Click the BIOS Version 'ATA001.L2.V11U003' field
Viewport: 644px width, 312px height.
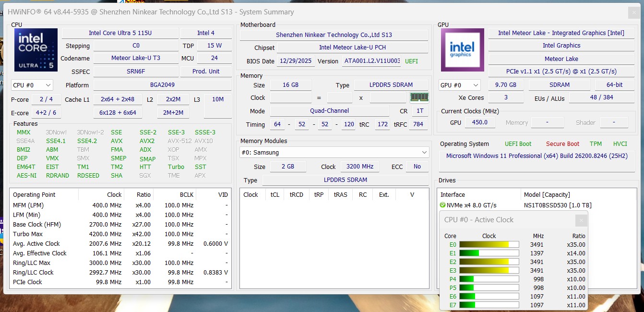372,61
